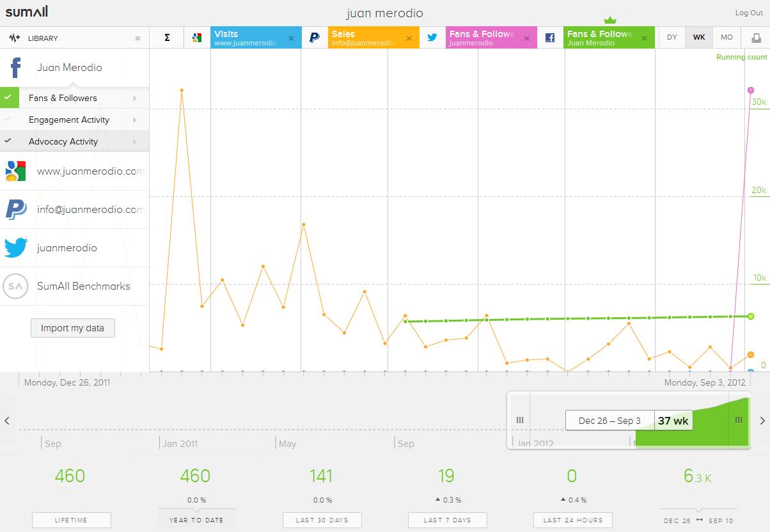The height and width of the screenshot is (532, 770).
Task: Select the YEAR TO DATE button
Action: pyautogui.click(x=196, y=520)
